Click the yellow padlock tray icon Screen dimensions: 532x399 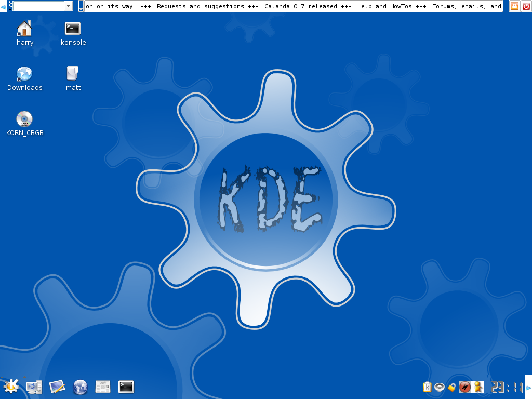point(452,387)
